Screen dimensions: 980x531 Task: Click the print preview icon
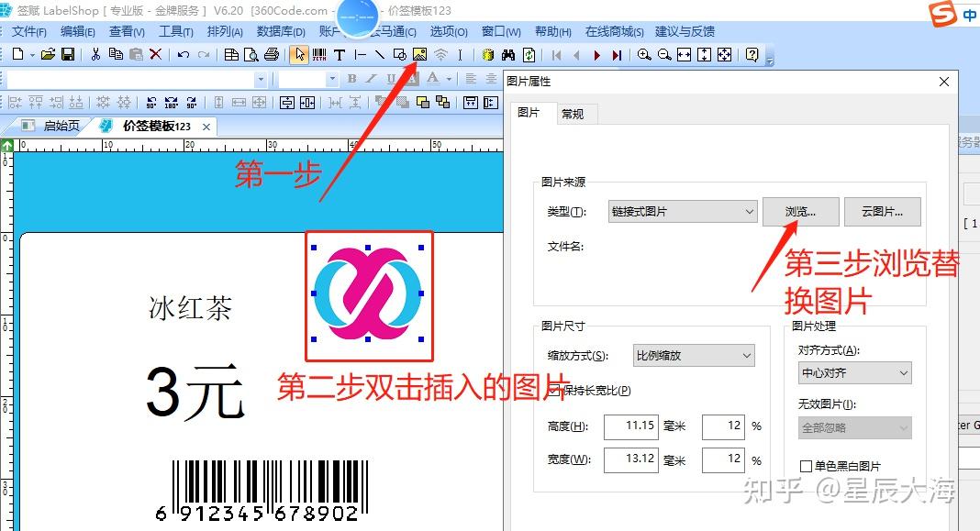pos(251,55)
